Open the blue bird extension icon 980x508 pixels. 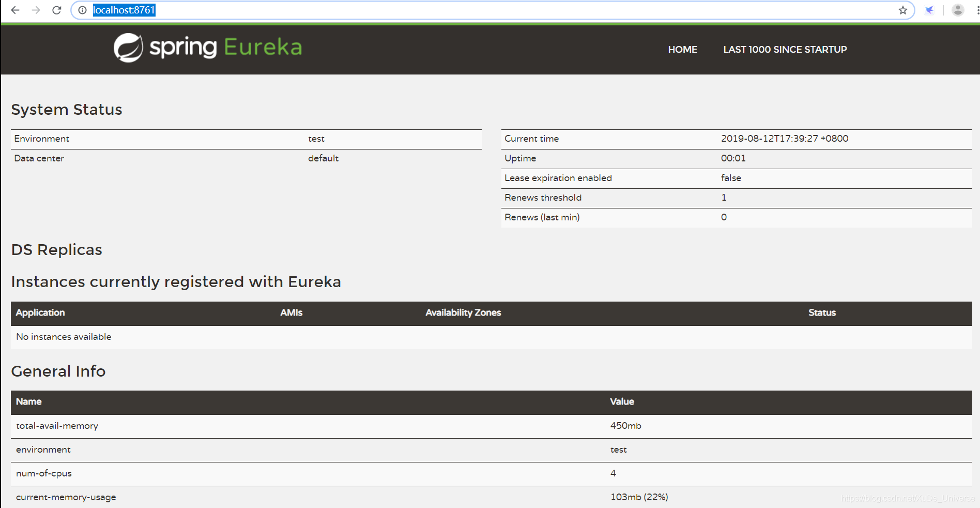(x=929, y=10)
